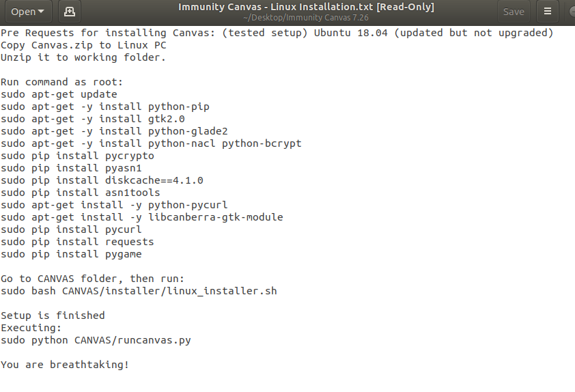Viewport: 575px width, 392px height.
Task: Click the window title in header bar
Action: [306, 7]
